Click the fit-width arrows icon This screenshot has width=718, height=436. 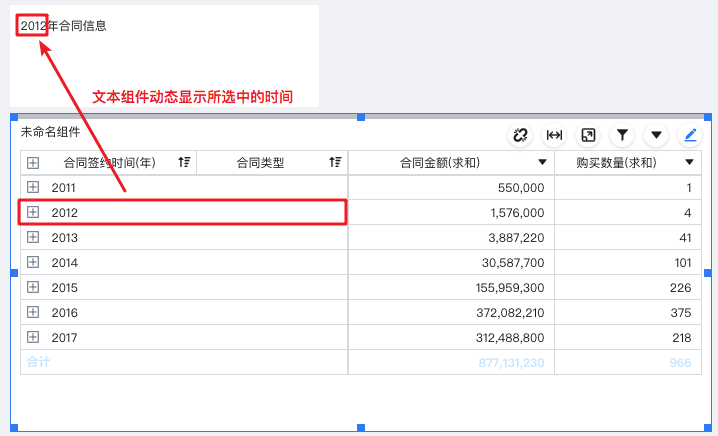tap(554, 135)
